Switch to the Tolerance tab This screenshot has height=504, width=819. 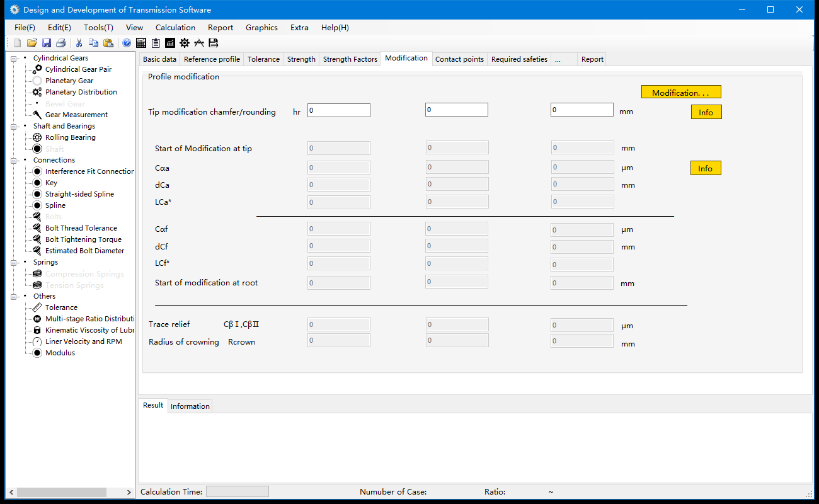263,59
